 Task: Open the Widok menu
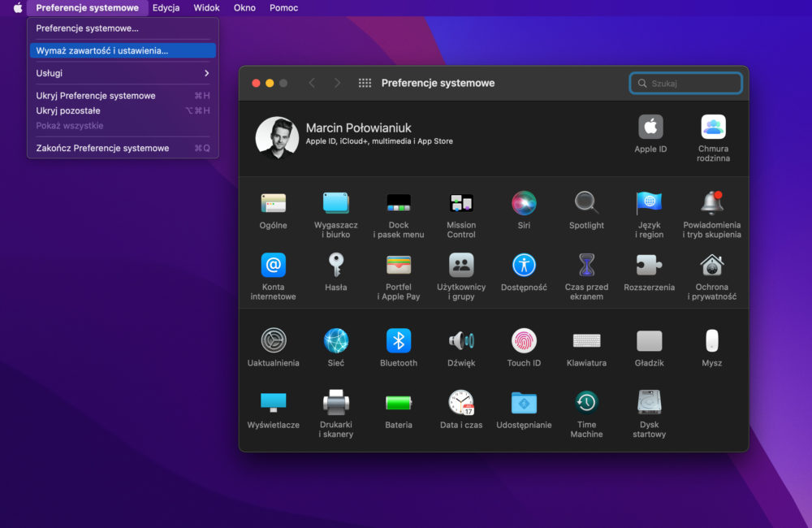206,8
